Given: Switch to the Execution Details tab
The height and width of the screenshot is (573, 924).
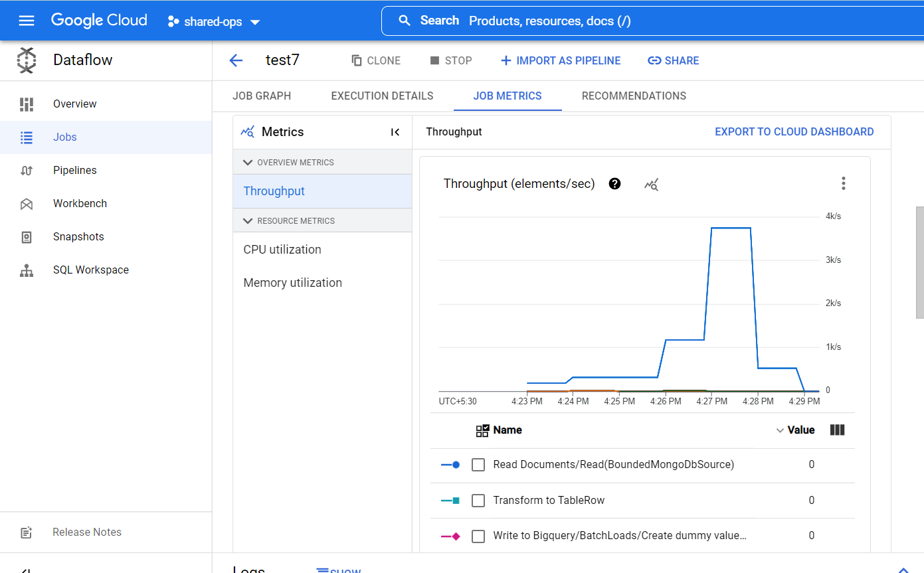Looking at the screenshot, I should [382, 96].
